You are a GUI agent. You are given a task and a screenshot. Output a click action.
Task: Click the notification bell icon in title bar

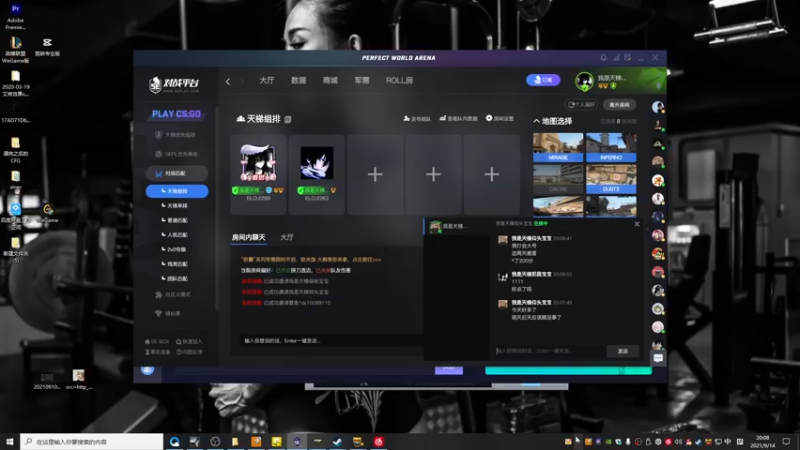[604, 58]
